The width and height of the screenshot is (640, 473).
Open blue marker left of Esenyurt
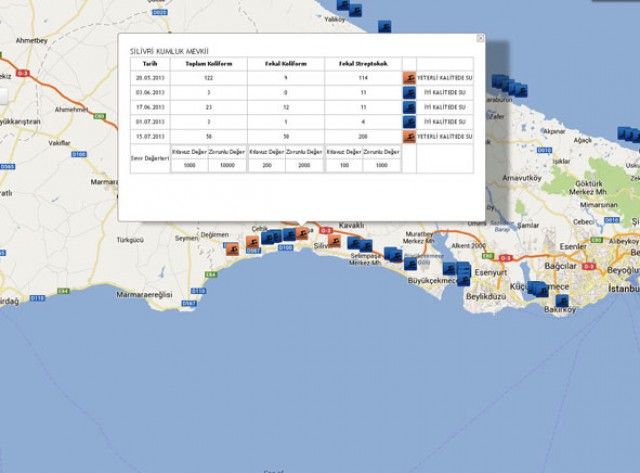(x=450, y=269)
